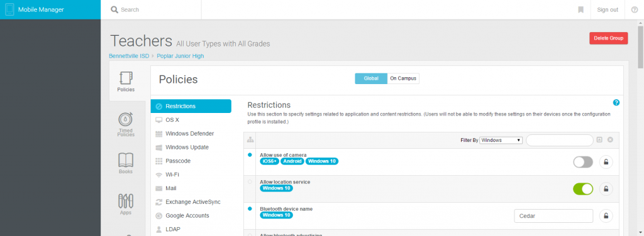Click the Windows Defender wall icon
The width and height of the screenshot is (644, 236).
pos(158,134)
